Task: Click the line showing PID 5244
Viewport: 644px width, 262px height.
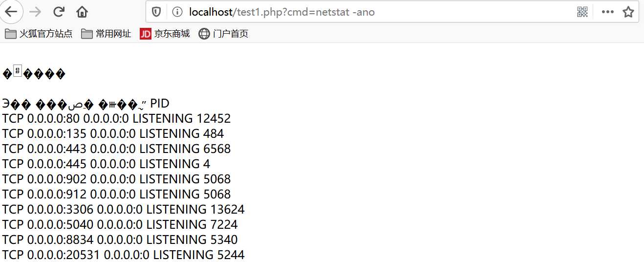Action: coord(123,255)
